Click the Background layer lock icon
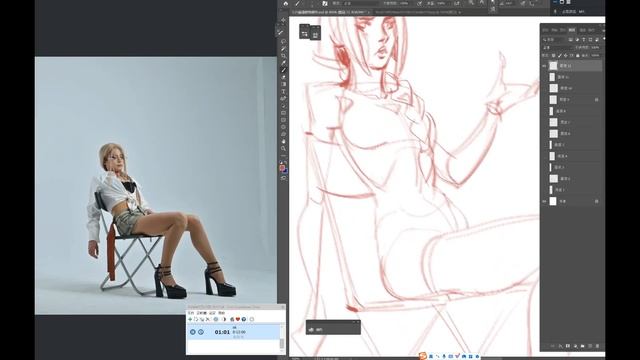640x360 pixels. pos(597,201)
